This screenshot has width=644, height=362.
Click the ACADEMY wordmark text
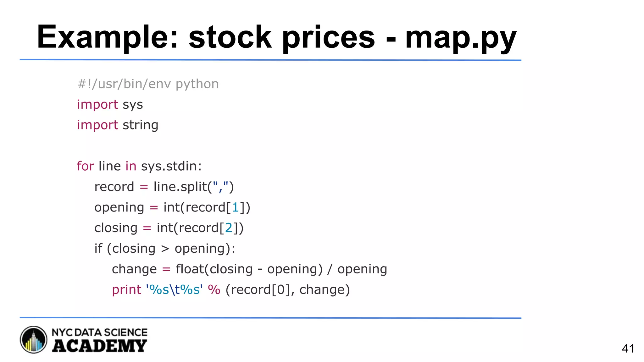pos(99,346)
